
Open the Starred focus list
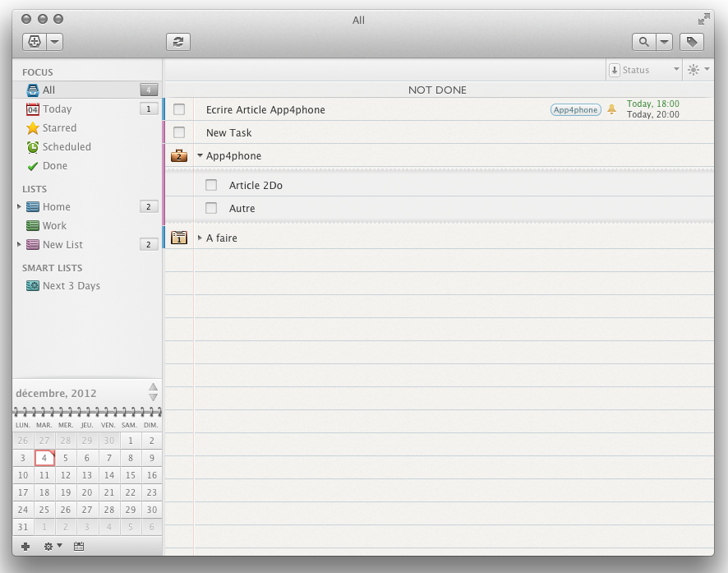tap(59, 128)
